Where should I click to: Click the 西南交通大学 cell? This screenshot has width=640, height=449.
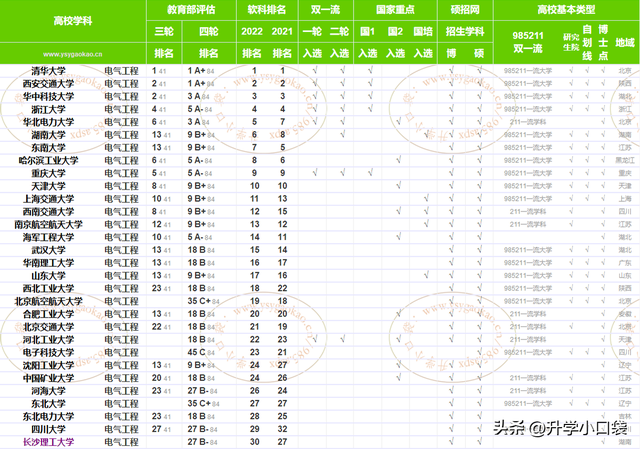[x=48, y=212]
